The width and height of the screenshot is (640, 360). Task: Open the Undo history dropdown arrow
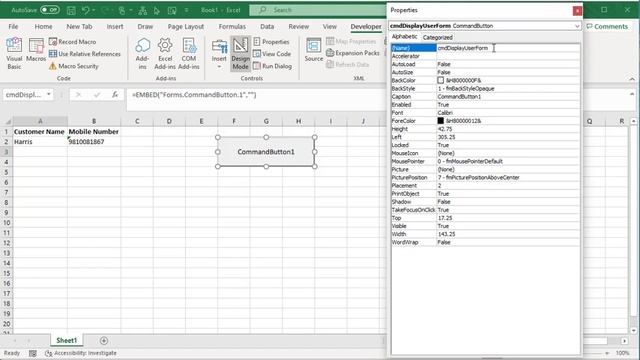[93, 10]
